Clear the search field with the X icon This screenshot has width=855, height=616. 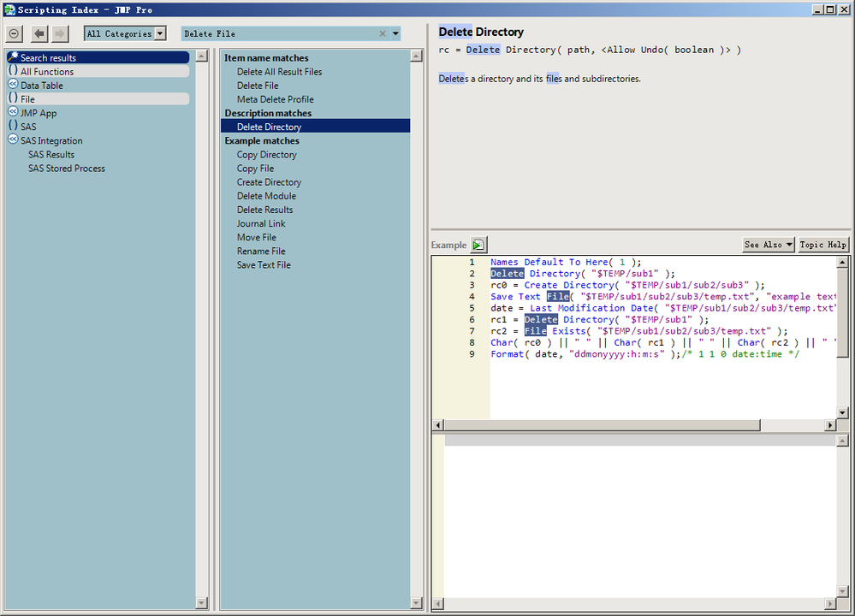pyautogui.click(x=383, y=34)
